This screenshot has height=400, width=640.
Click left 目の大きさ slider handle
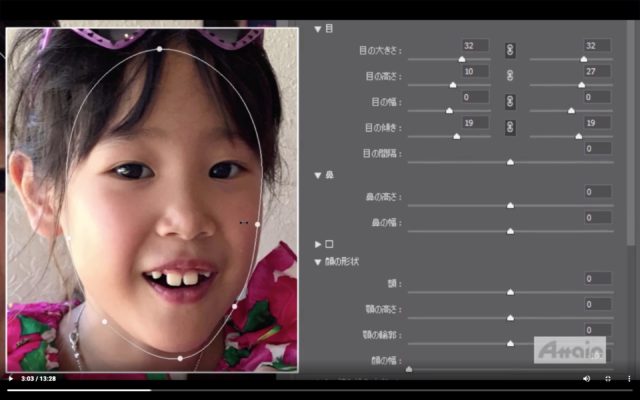462,59
